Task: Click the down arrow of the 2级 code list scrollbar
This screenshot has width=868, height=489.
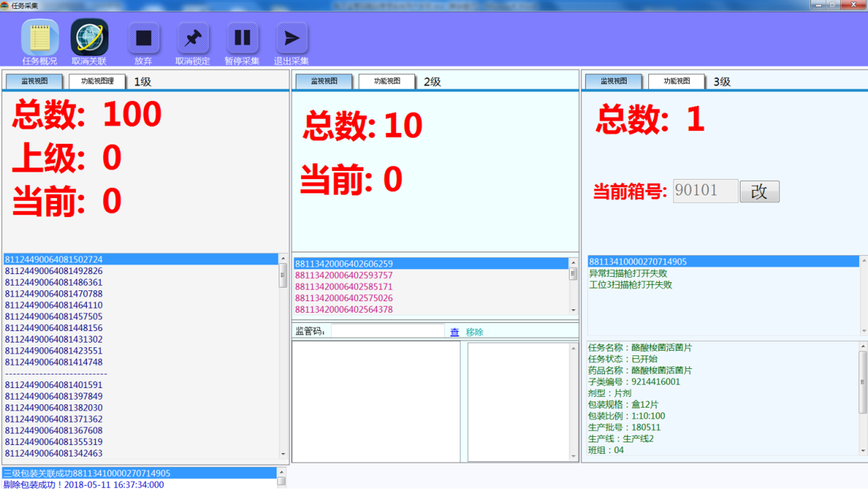Action: point(573,310)
